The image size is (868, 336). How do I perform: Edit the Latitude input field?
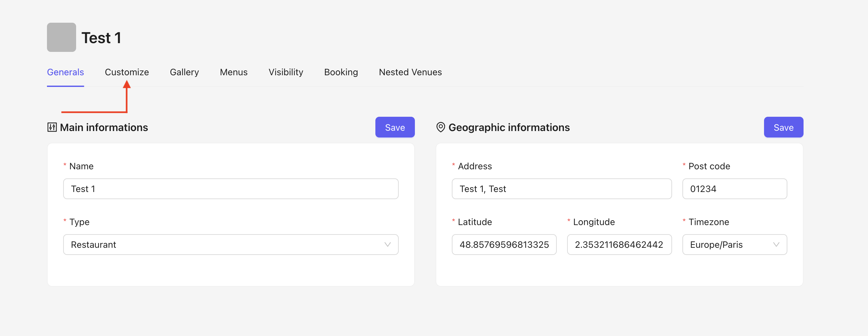pos(504,245)
